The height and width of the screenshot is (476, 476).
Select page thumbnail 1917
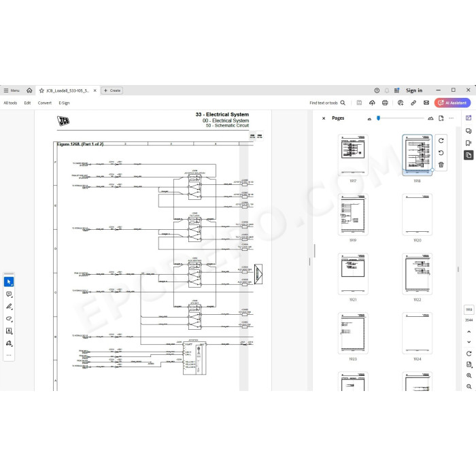coord(353,155)
